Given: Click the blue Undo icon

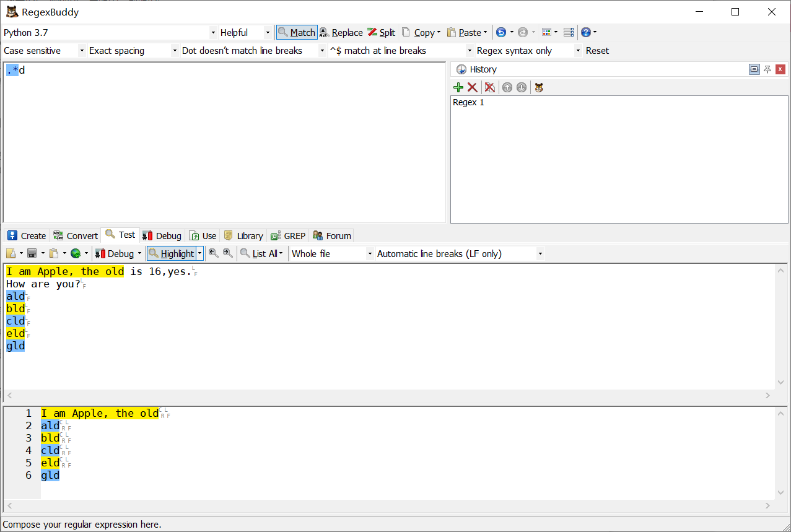Looking at the screenshot, I should 501,32.
